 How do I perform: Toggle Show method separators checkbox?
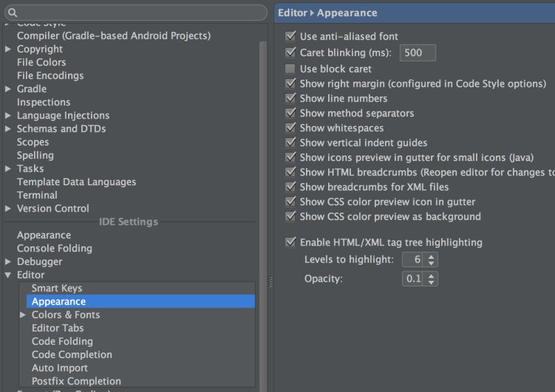(x=290, y=113)
